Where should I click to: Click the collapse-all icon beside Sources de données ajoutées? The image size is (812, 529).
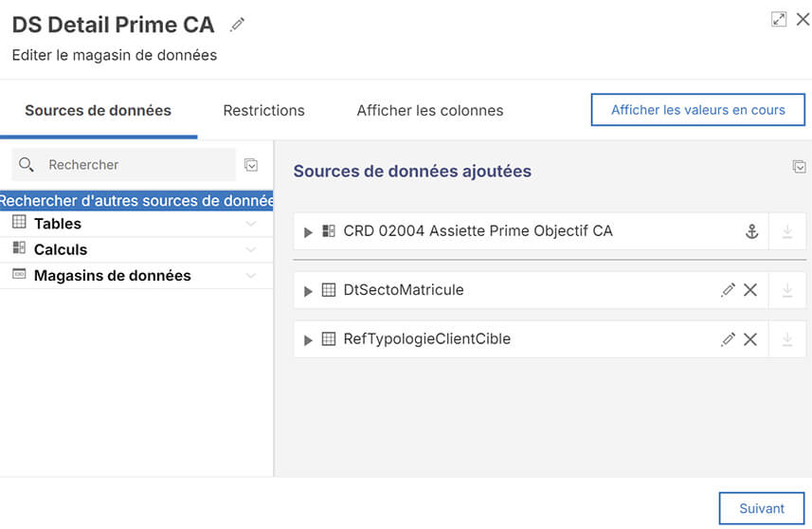tap(799, 167)
